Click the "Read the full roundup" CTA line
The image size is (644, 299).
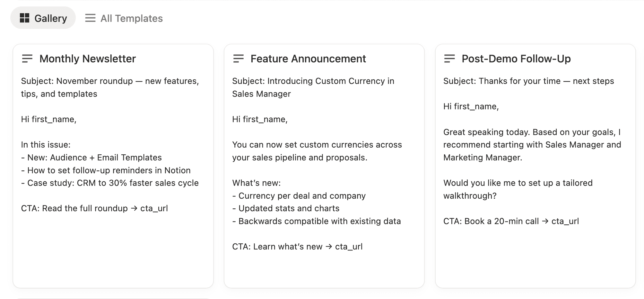point(94,208)
